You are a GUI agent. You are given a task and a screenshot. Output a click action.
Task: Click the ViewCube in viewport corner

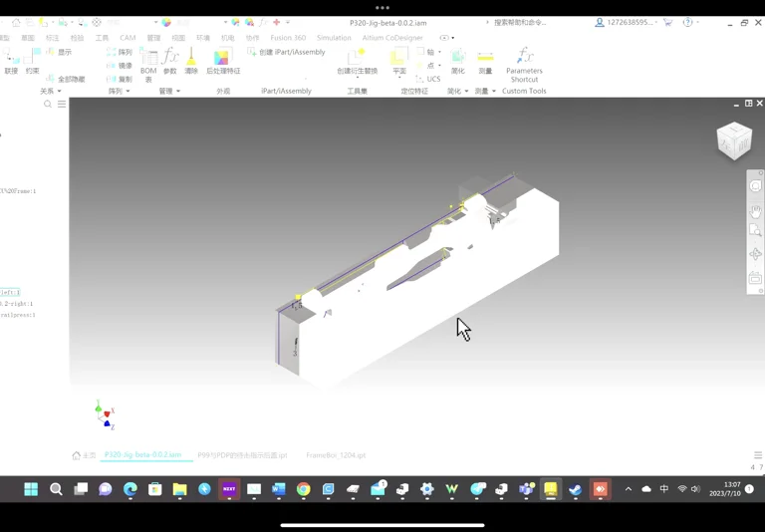[734, 141]
